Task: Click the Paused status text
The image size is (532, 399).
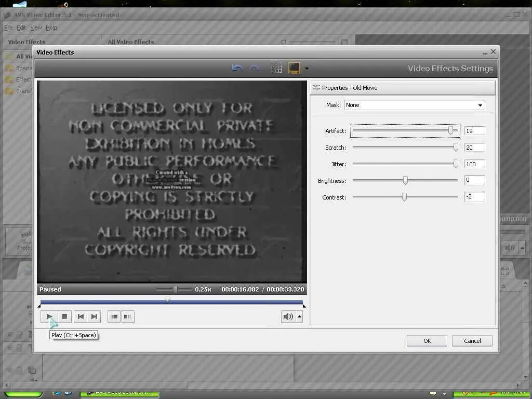Action: [x=50, y=289]
